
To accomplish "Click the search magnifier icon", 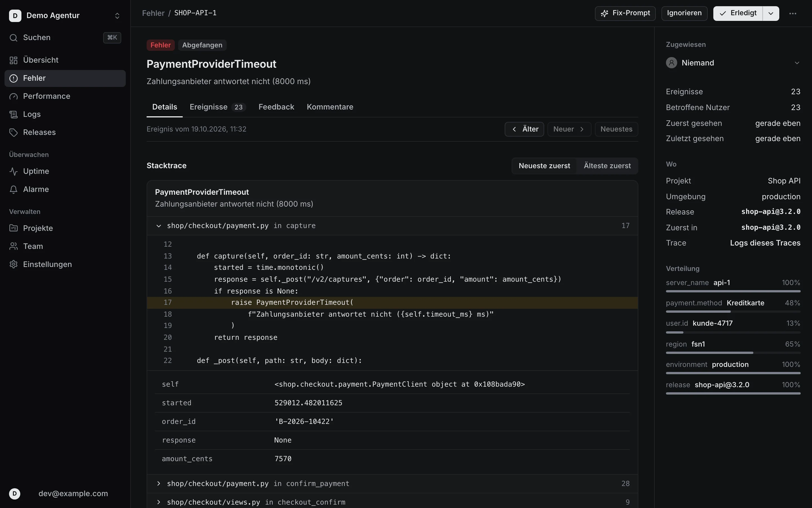I will (x=14, y=38).
